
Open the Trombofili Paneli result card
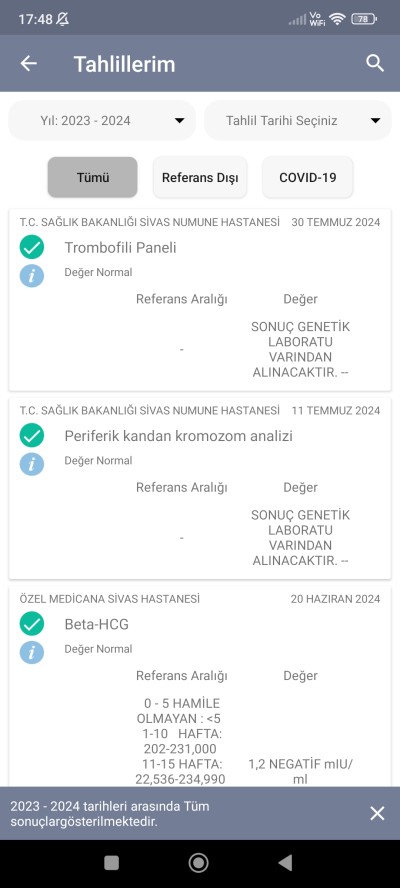200,300
